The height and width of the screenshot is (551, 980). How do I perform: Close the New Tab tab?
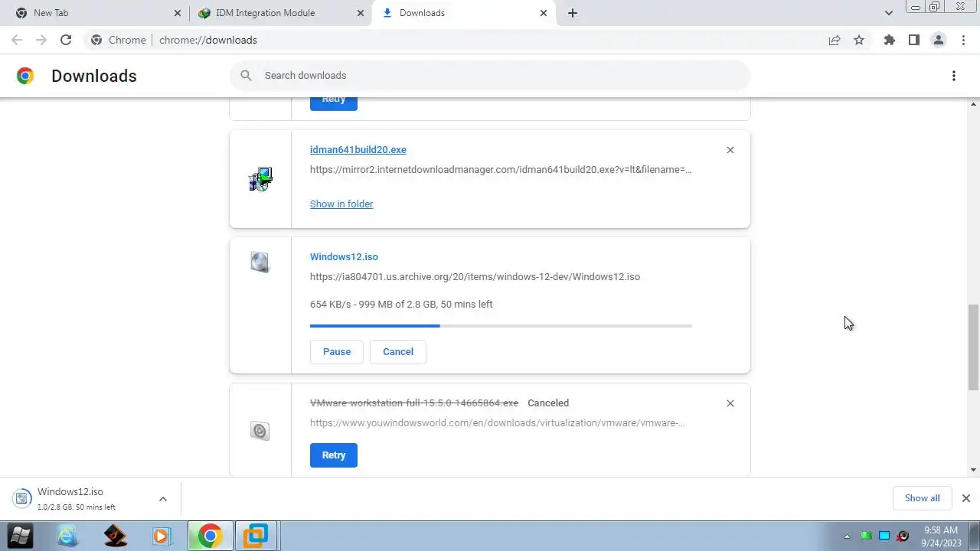178,13
